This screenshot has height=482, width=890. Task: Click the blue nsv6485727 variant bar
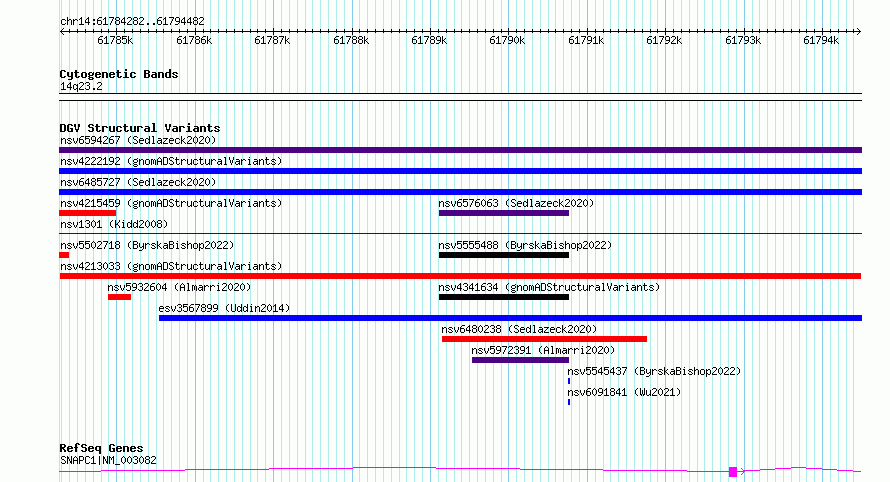point(460,192)
